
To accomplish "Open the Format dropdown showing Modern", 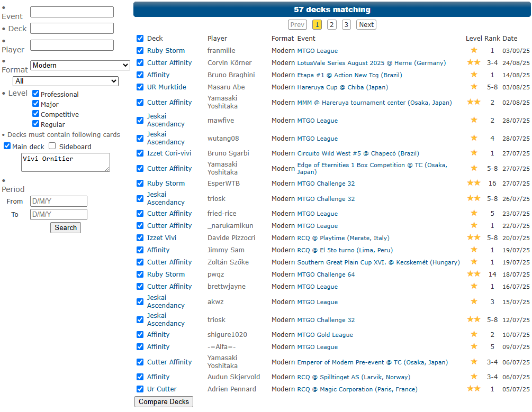I will (80, 65).
